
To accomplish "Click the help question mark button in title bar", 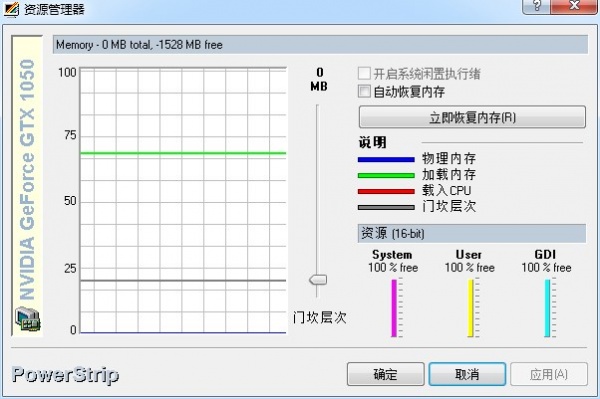I will tap(536, 6).
